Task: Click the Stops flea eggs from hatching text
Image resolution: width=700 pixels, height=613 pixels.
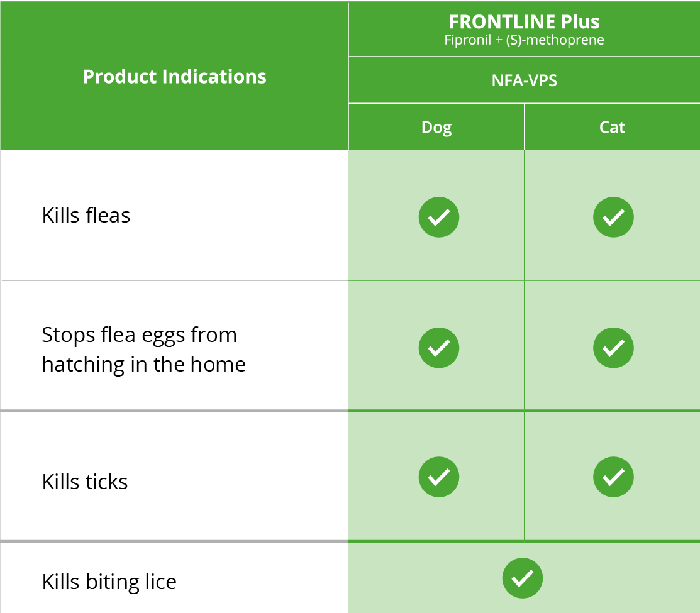Action: [139, 335]
